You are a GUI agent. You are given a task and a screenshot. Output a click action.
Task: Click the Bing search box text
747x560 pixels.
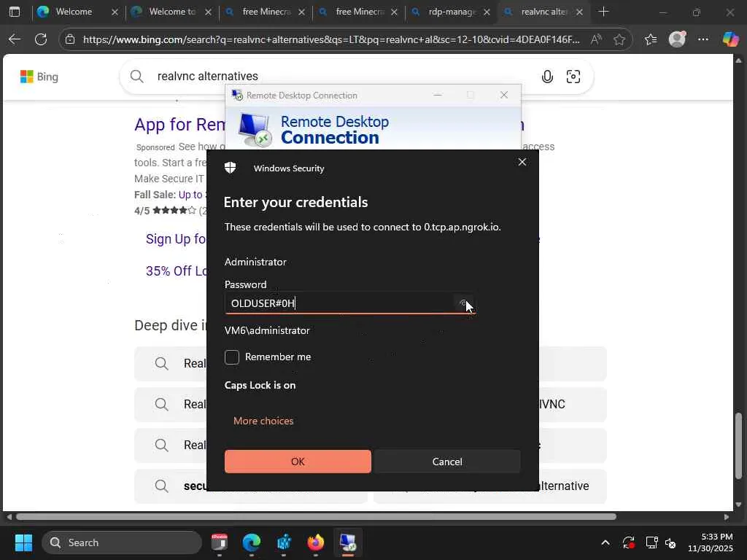click(x=208, y=76)
